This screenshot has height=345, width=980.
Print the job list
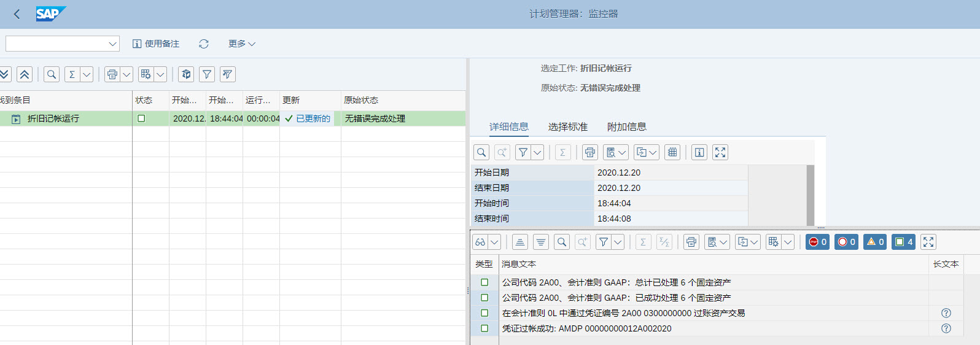112,74
